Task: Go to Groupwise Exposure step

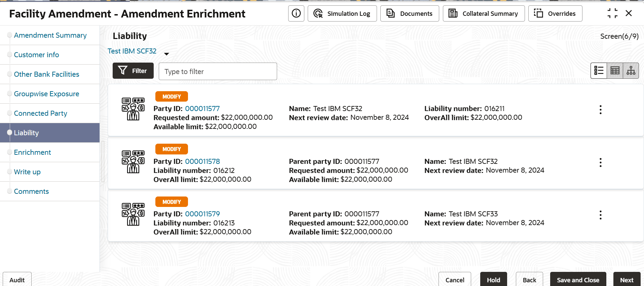Action: click(x=46, y=94)
